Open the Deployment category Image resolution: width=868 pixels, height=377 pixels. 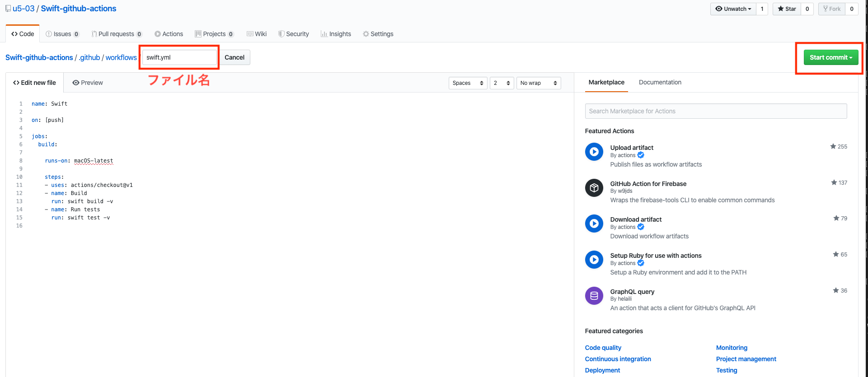tap(602, 370)
